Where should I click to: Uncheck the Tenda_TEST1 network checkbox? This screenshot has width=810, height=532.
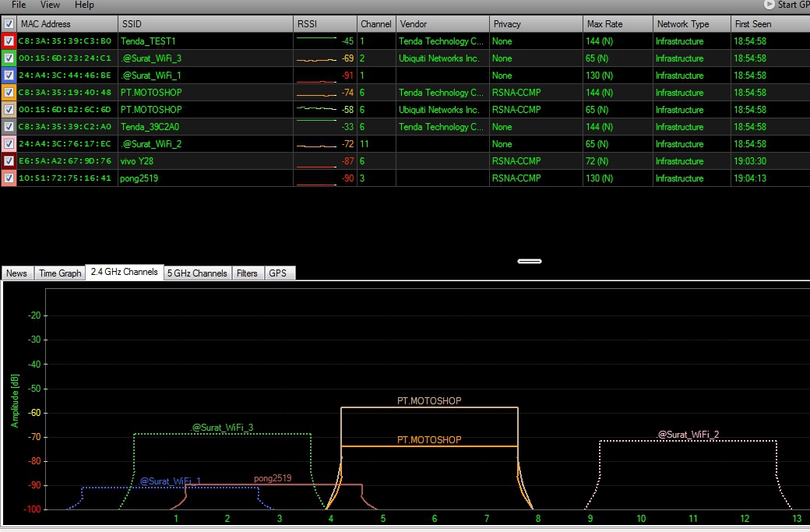[x=9, y=41]
